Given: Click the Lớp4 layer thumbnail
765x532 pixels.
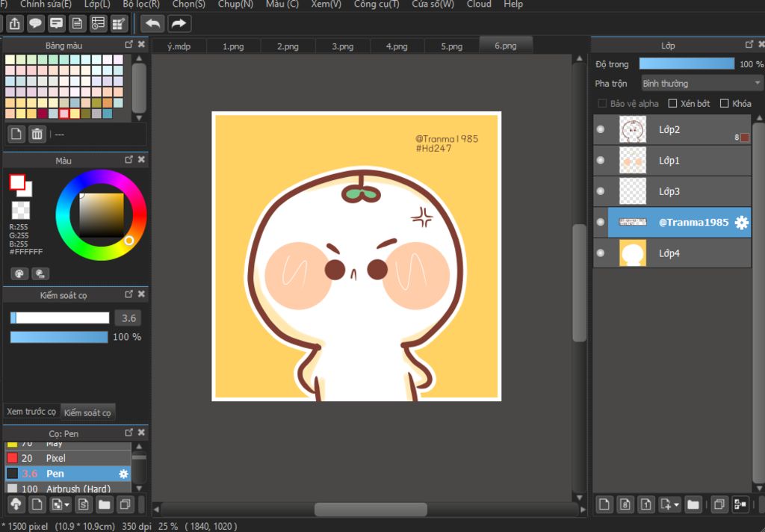Looking at the screenshot, I should click(632, 253).
